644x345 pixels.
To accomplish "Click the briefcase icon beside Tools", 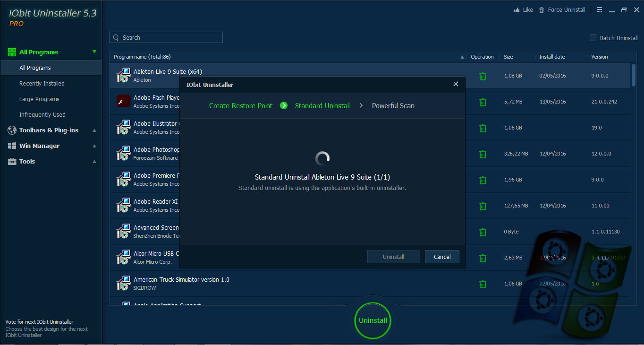I will (12, 162).
